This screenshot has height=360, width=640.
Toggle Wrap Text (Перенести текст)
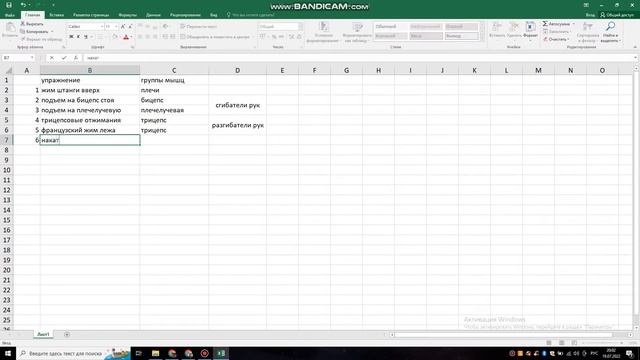point(199,27)
